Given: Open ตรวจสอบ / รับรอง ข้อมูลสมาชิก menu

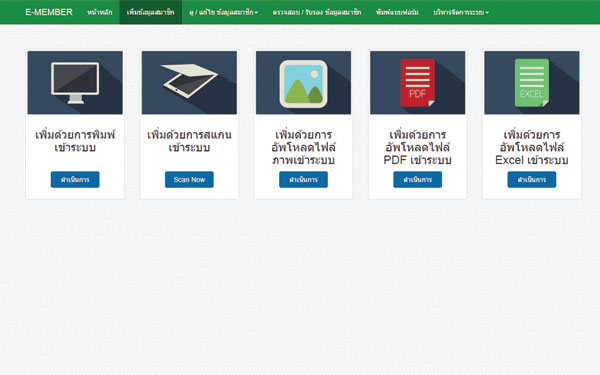Looking at the screenshot, I should tap(317, 12).
